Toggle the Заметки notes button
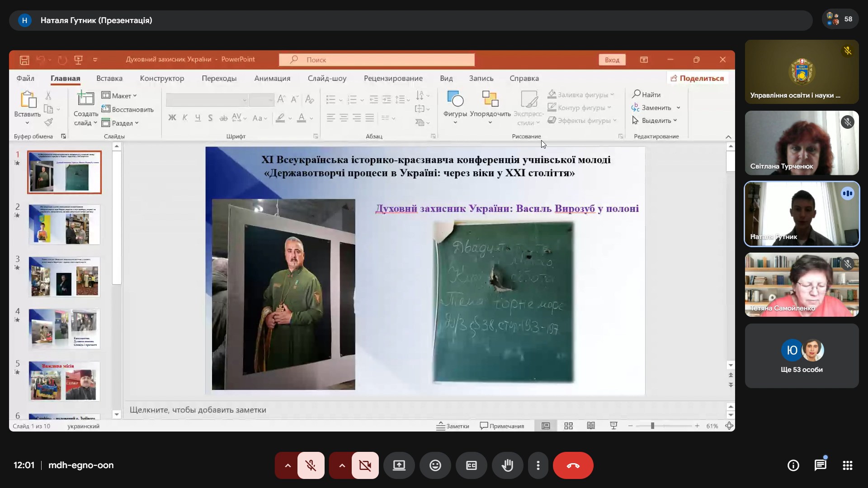The height and width of the screenshot is (488, 868). [x=453, y=426]
